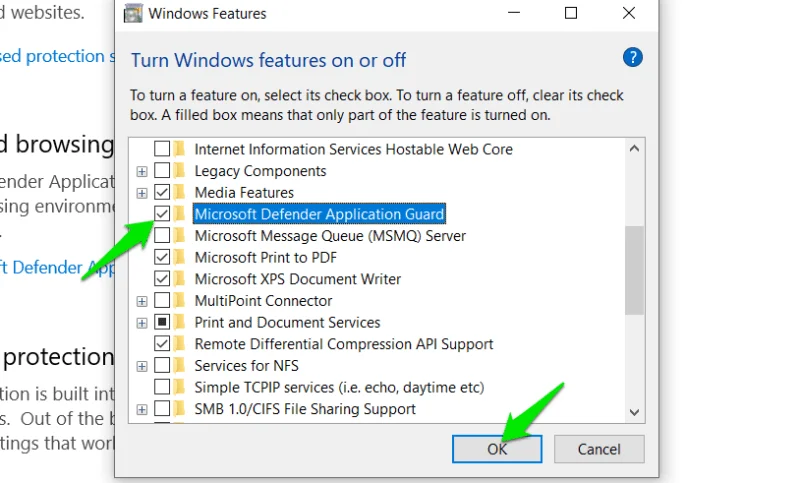Uncheck Microsoft Print to PDF
This screenshot has height=483, width=800.
(162, 257)
